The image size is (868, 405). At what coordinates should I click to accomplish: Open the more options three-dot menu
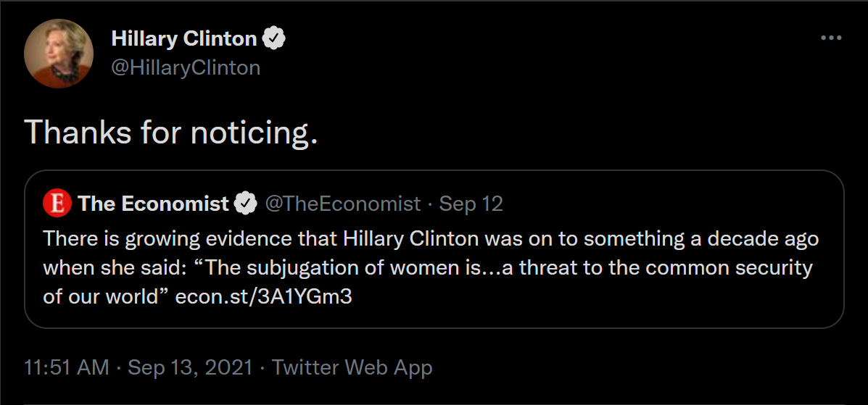coord(831,38)
